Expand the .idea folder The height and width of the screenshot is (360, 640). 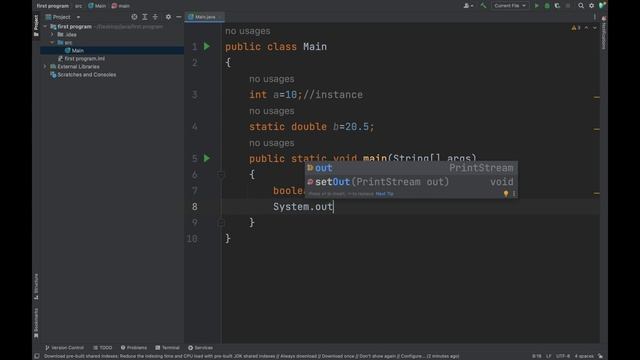[x=52, y=35]
